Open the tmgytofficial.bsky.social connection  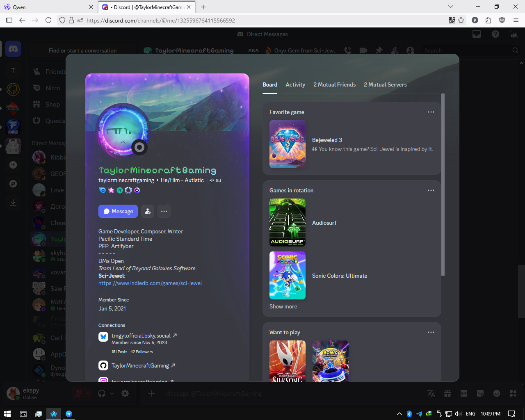tap(141, 336)
